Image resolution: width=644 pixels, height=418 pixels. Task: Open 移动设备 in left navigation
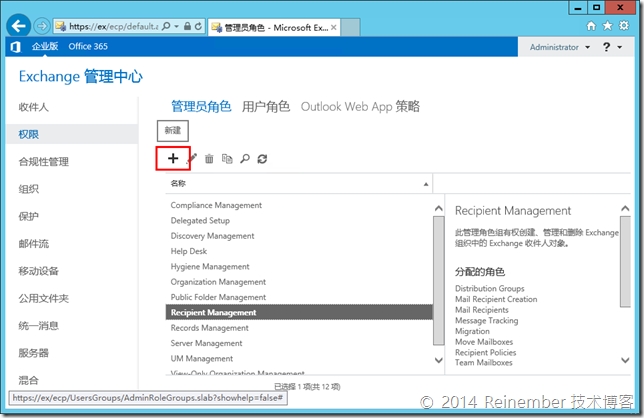point(39,271)
